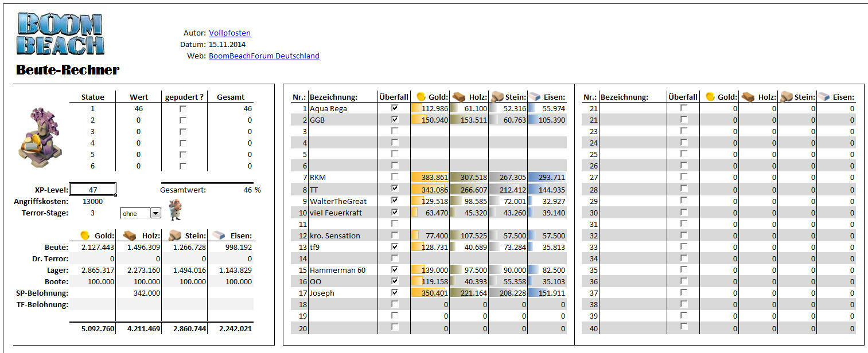
Task: Click the purple statue icon
Action: pos(40,138)
